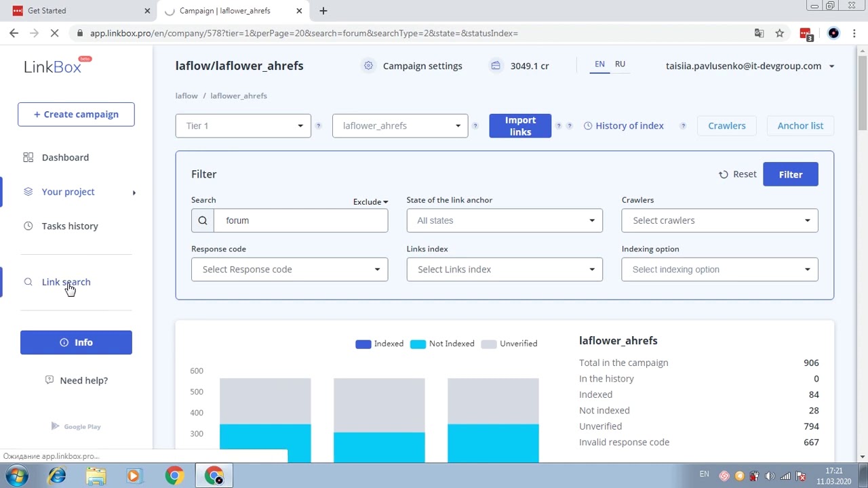Click browser address bar URL
The image size is (868, 488).
tap(304, 33)
